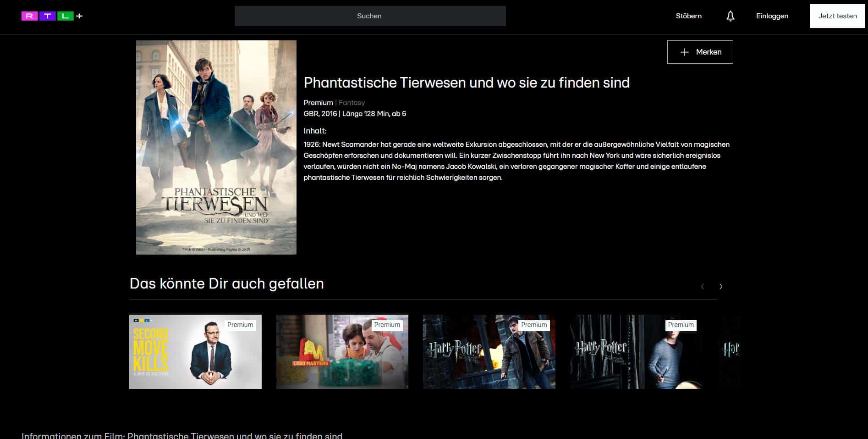The image size is (868, 439).
Task: Click the movie title heading text
Action: [467, 83]
